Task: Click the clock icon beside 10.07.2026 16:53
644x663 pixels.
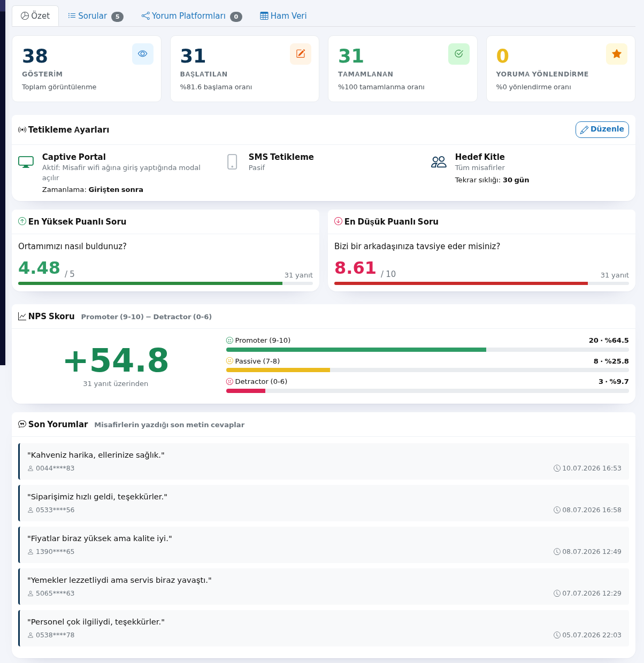Action: click(557, 468)
